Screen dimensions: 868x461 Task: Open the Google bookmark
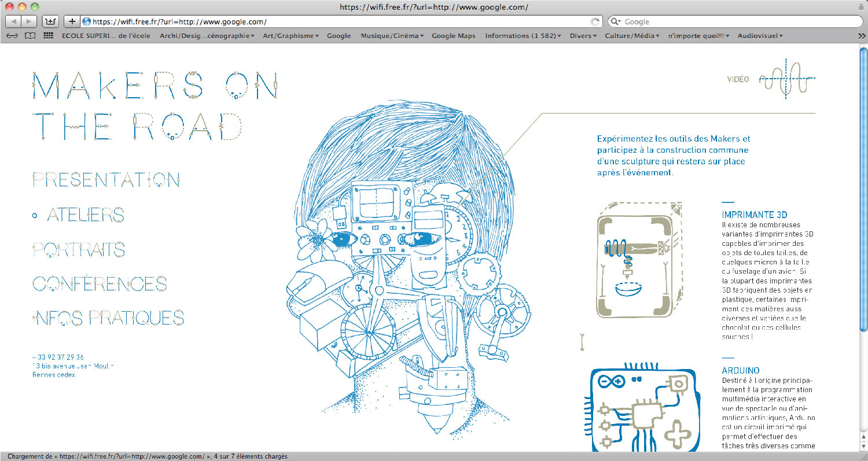tap(339, 36)
